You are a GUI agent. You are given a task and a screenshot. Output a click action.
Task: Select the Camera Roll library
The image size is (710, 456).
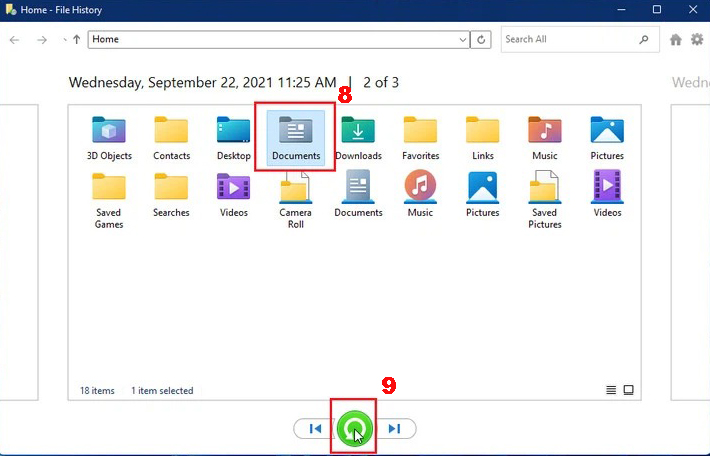pos(296,200)
